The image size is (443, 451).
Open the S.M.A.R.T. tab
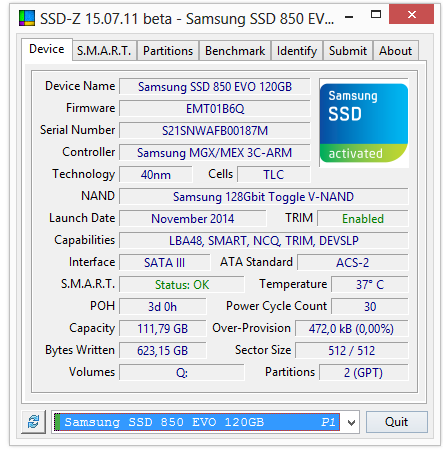coord(104,51)
